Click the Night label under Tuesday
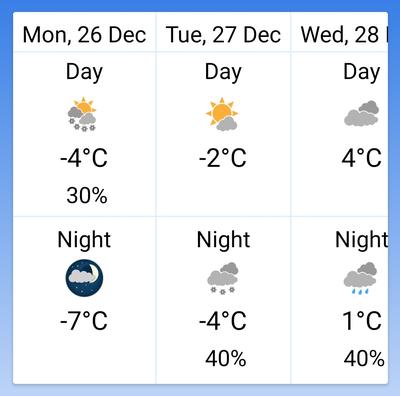The height and width of the screenshot is (396, 400). pos(223,239)
